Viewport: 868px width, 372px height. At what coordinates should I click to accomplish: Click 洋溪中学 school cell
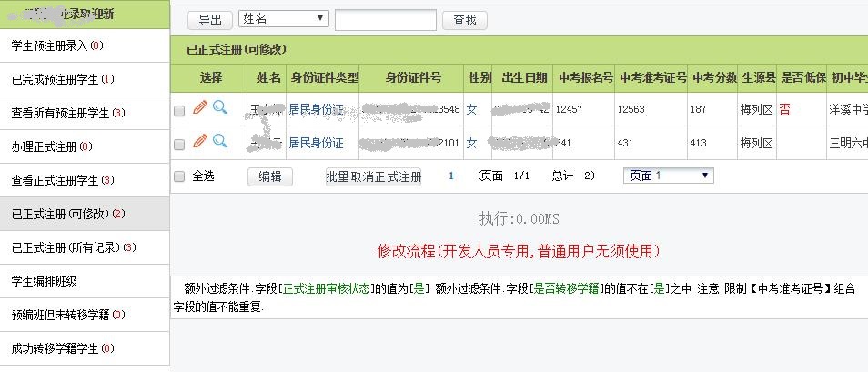click(848, 110)
